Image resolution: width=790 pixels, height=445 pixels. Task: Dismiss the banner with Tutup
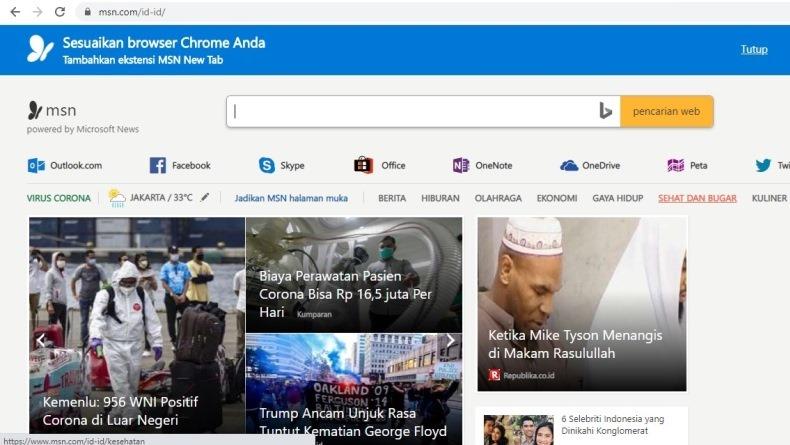click(754, 49)
